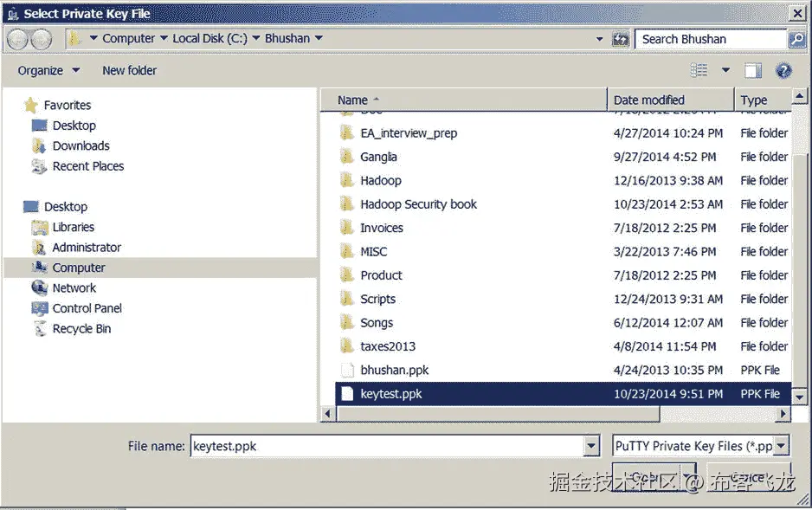Open the File name combo box dropdown
812x510 pixels.
[591, 446]
